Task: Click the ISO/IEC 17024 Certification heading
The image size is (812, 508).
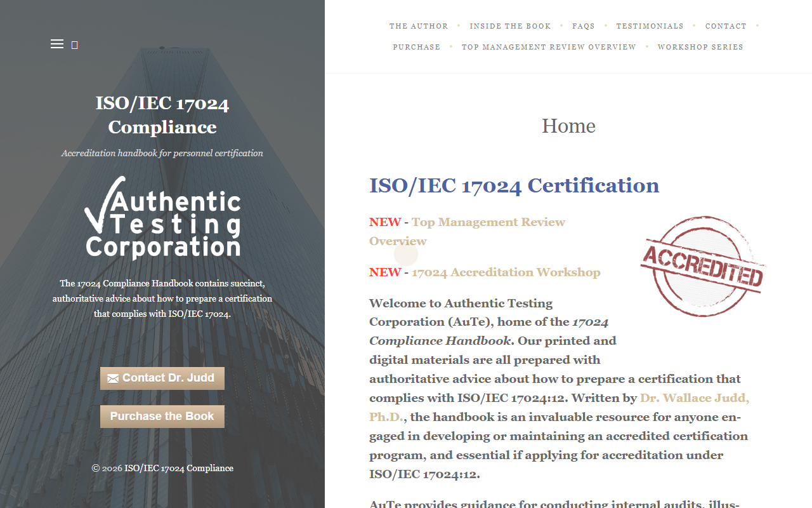Action: [x=514, y=185]
